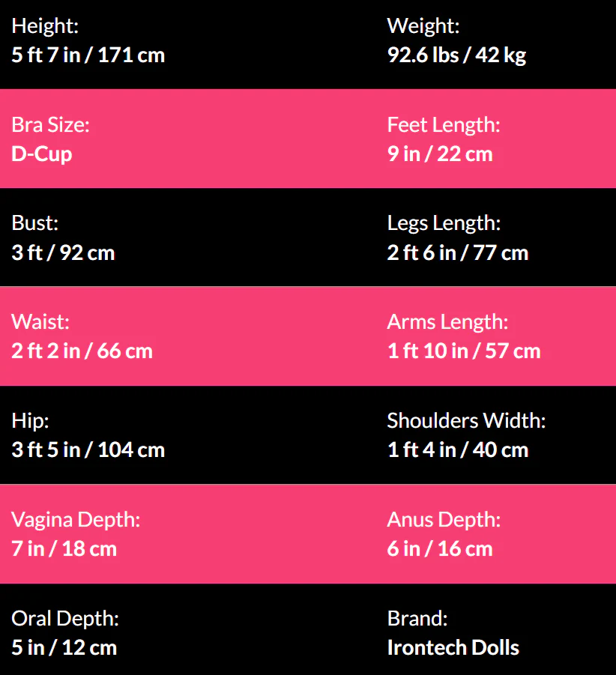This screenshot has width=616, height=675.
Task: Select the 2 ft 2 in / 66 cm value
Action: tap(82, 351)
